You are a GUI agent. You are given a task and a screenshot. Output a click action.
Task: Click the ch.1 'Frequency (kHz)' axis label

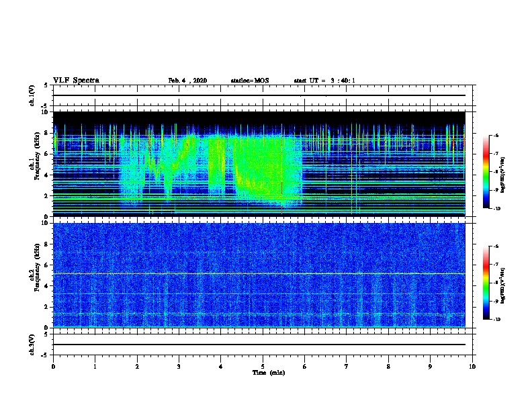tap(37, 156)
